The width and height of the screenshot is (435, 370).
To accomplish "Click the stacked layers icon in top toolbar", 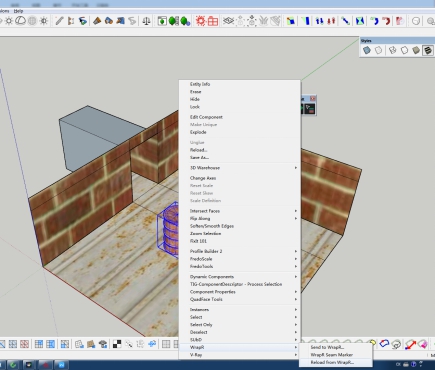I will pos(229,21).
